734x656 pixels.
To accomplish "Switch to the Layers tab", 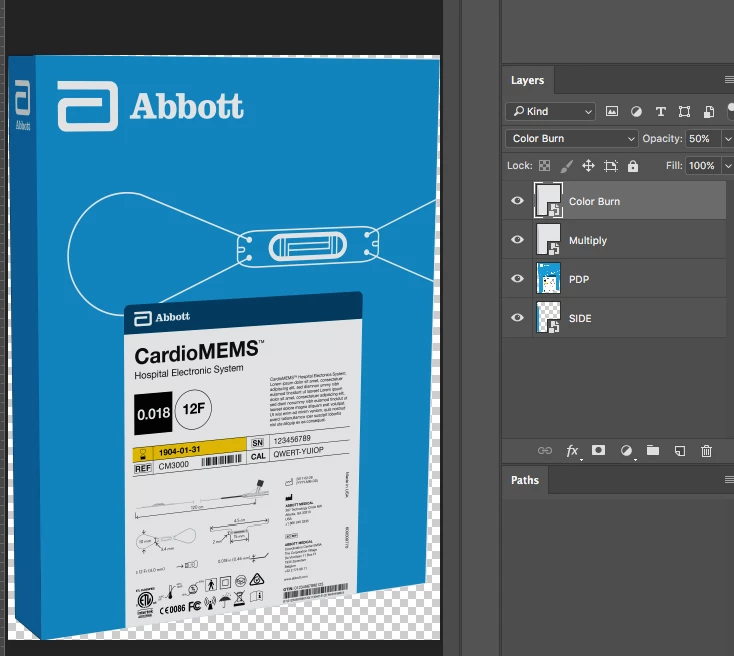I will pyautogui.click(x=528, y=80).
